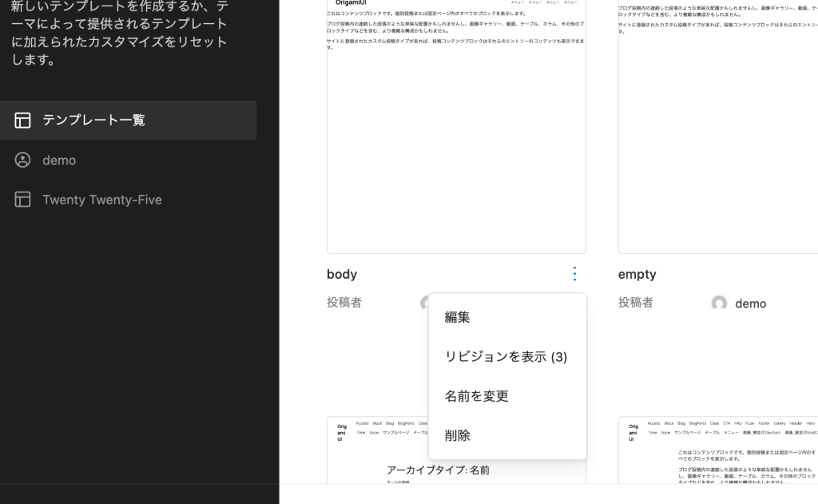The image size is (818, 504).
Task: Choose リビジョンを表示 (3) from the menu
Action: (x=507, y=357)
